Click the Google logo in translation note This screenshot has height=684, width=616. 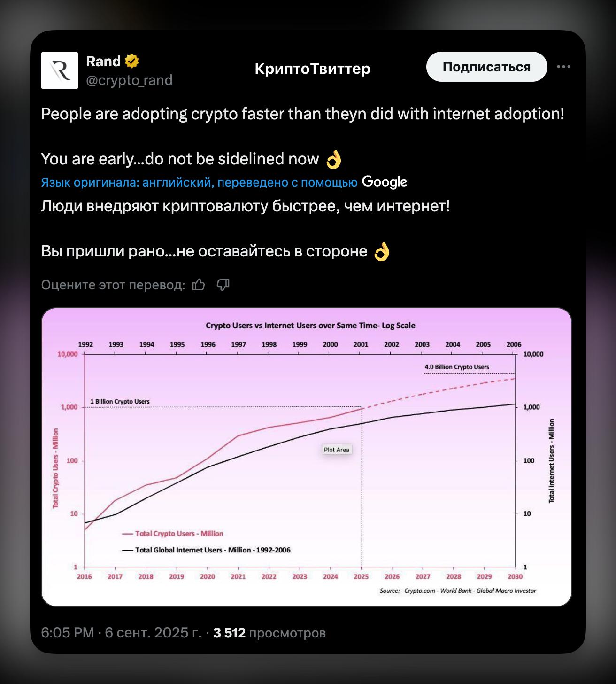(385, 182)
